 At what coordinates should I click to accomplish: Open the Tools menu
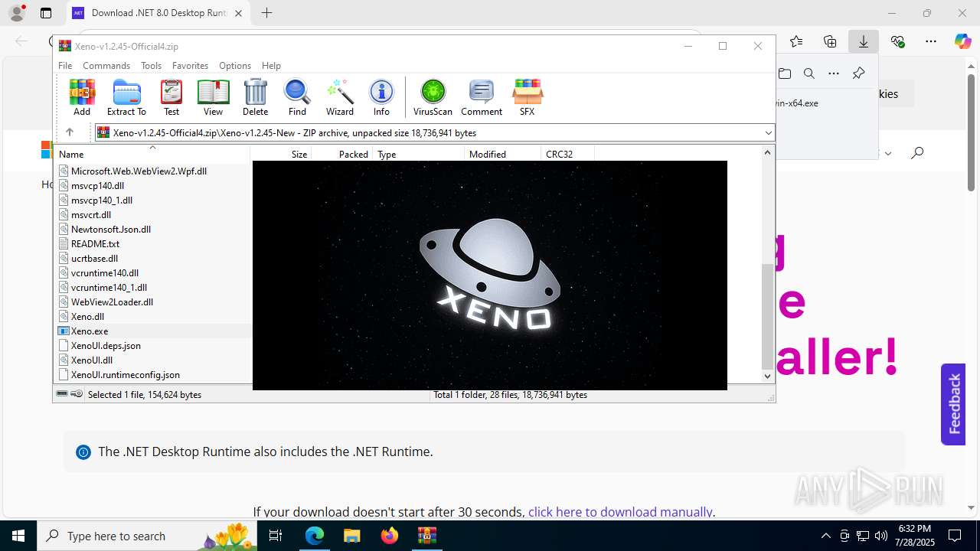[151, 66]
